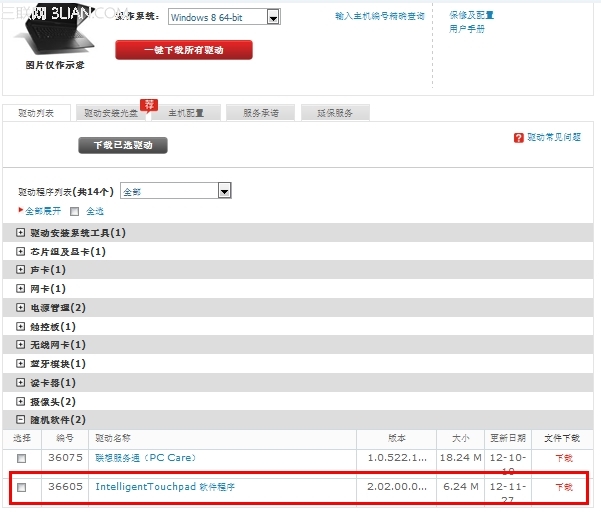
Task: Switch to the 服务承诺 tab
Action: (261, 113)
